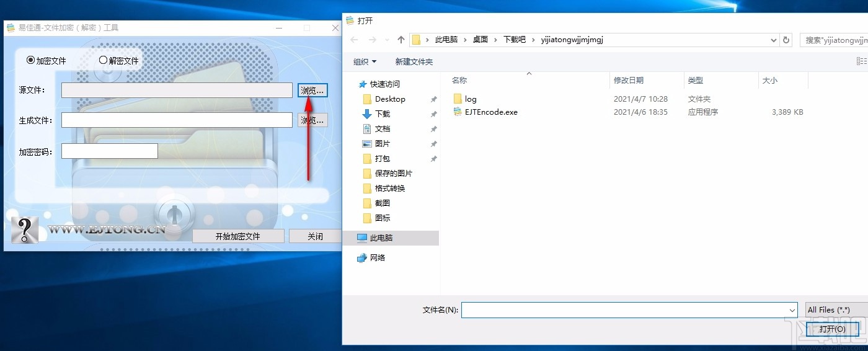Select 保存的图片 folder in navigation pane
The width and height of the screenshot is (868, 351).
(x=394, y=173)
